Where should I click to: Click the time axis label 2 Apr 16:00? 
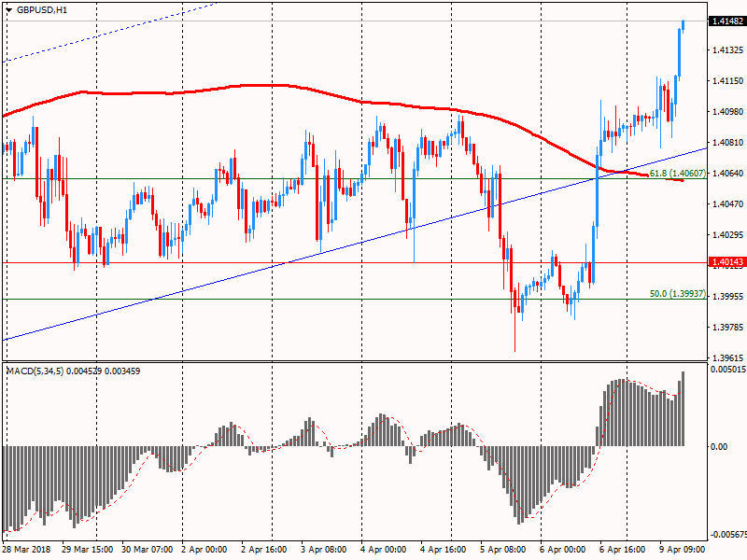pyautogui.click(x=264, y=550)
